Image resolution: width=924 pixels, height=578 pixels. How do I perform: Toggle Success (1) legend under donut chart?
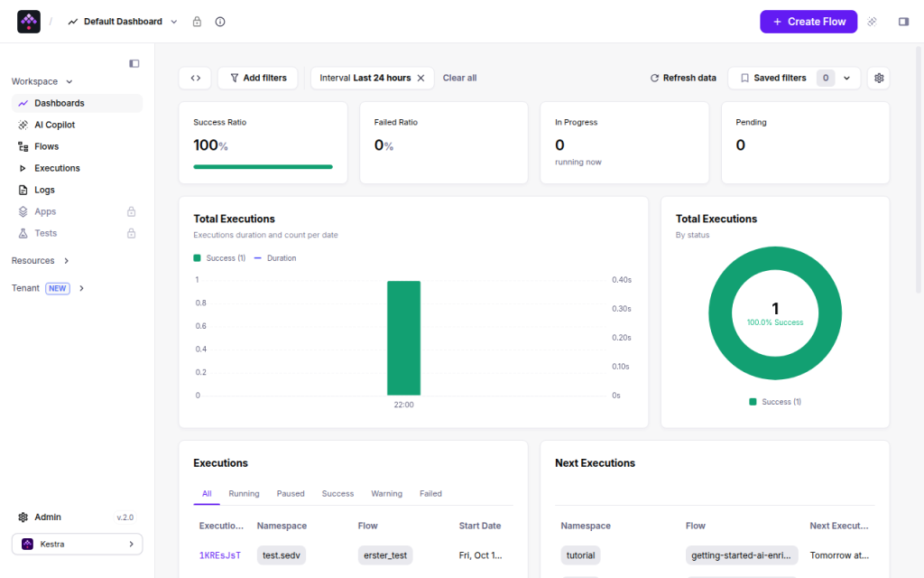pyautogui.click(x=775, y=402)
